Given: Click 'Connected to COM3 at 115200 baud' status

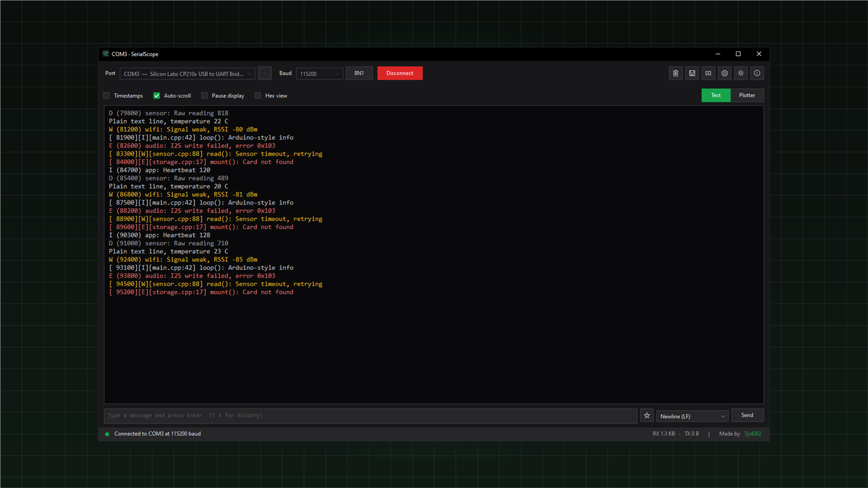Looking at the screenshot, I should coord(158,433).
